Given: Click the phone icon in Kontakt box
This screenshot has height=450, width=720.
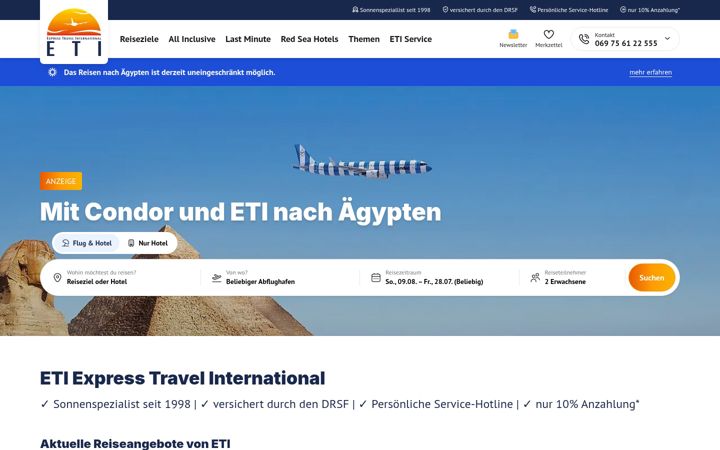Looking at the screenshot, I should point(584,39).
